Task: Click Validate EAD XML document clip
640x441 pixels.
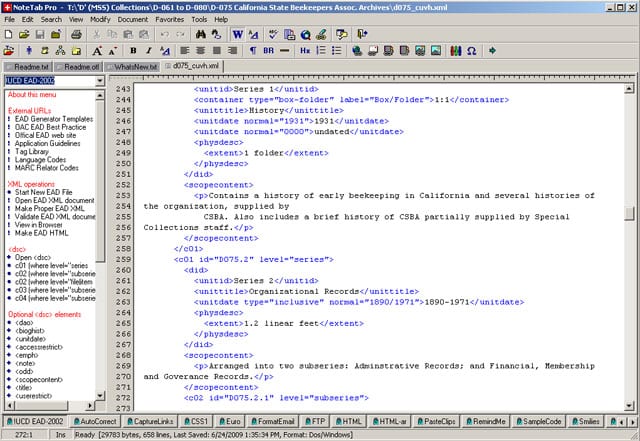Action: click(53, 216)
